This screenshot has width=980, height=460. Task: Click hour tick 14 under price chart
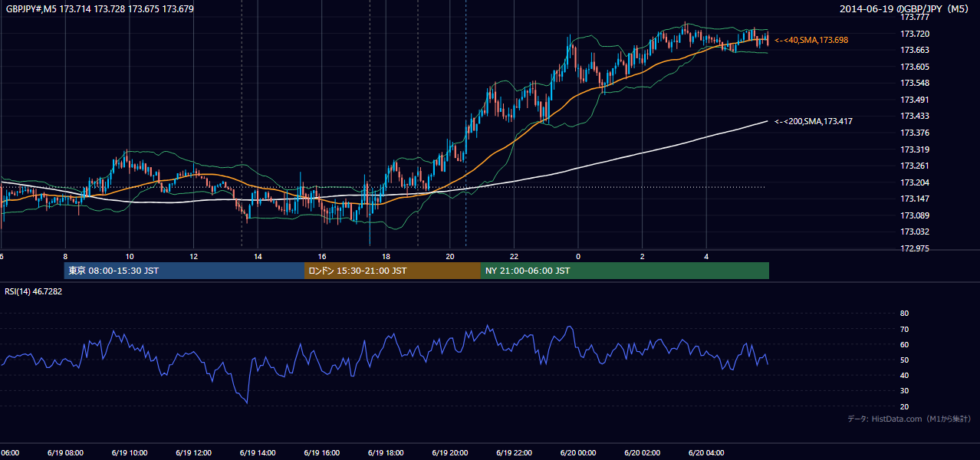(x=258, y=257)
